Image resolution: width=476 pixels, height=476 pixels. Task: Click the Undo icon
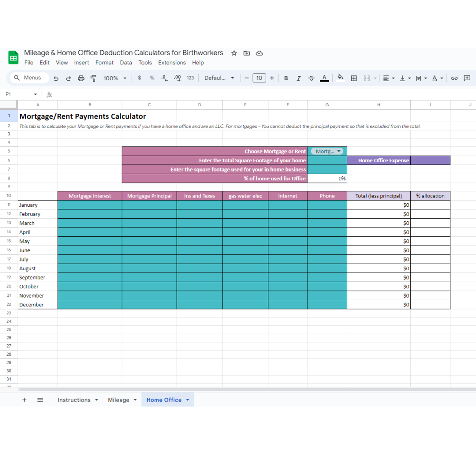56,78
